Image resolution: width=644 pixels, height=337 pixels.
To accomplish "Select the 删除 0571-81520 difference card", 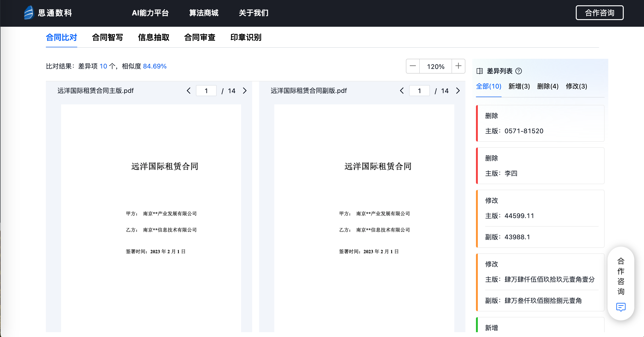I will coord(540,124).
